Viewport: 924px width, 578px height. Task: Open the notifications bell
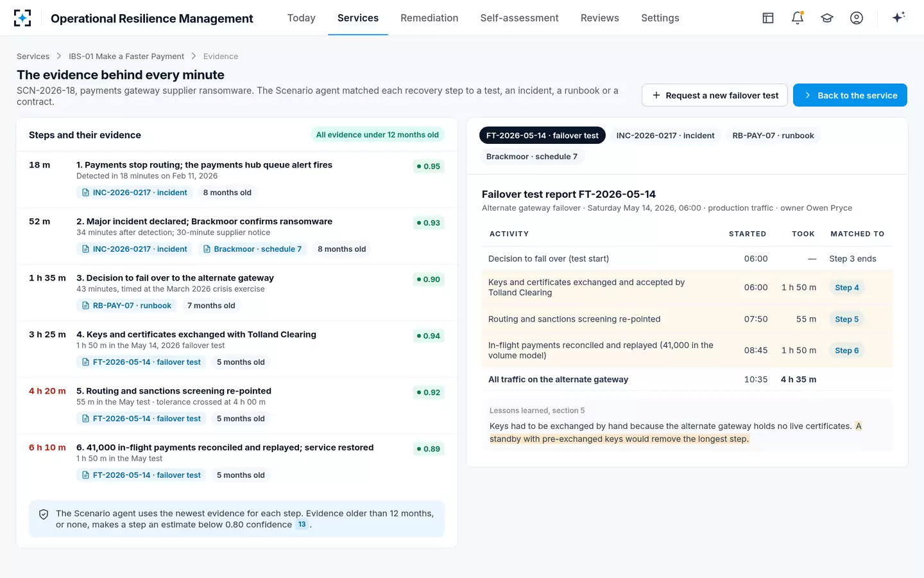click(798, 18)
